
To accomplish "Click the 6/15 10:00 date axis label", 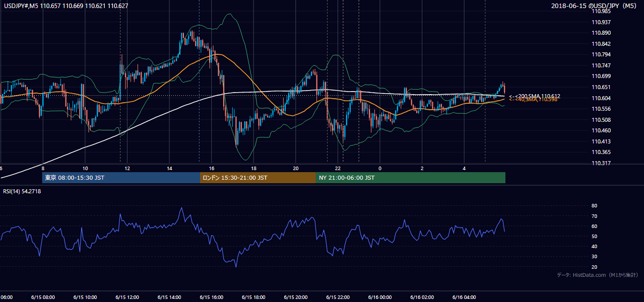I will click(85, 297).
